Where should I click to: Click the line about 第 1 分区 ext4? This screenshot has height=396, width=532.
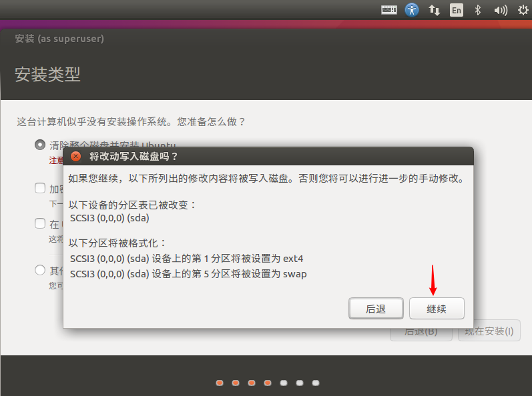187,259
